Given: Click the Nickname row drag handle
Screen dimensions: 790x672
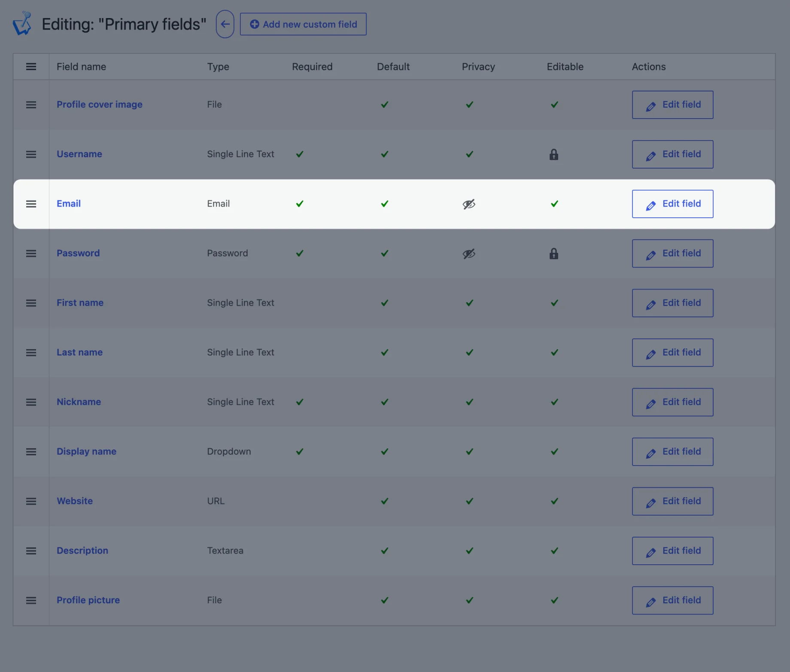Looking at the screenshot, I should (31, 402).
